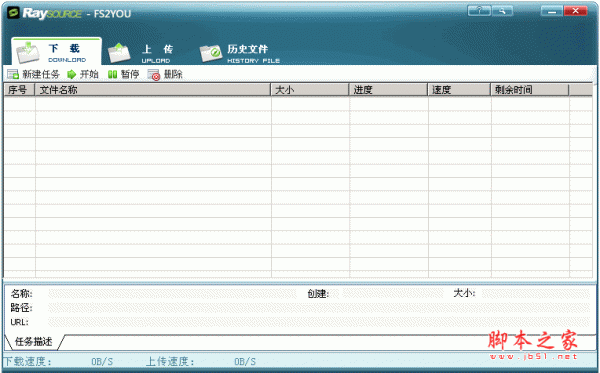This screenshot has width=600, height=373.
Task: Click the upload folder icon
Action: click(119, 53)
